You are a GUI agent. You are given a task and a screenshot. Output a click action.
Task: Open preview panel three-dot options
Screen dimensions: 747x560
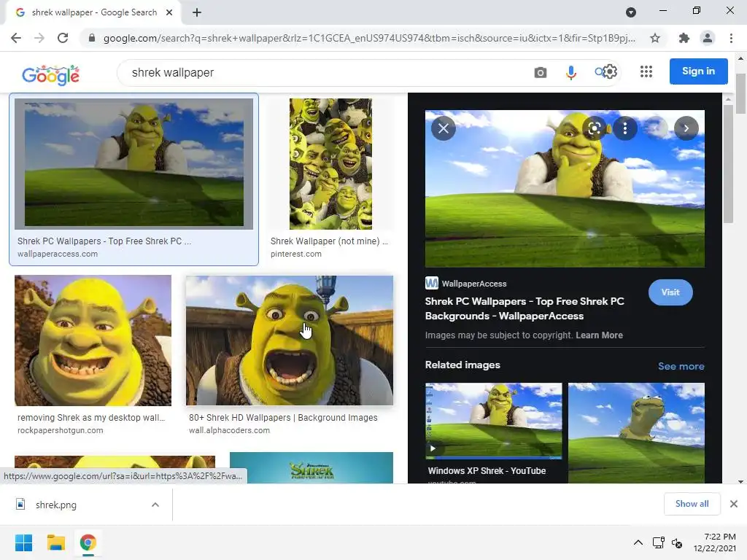624,128
